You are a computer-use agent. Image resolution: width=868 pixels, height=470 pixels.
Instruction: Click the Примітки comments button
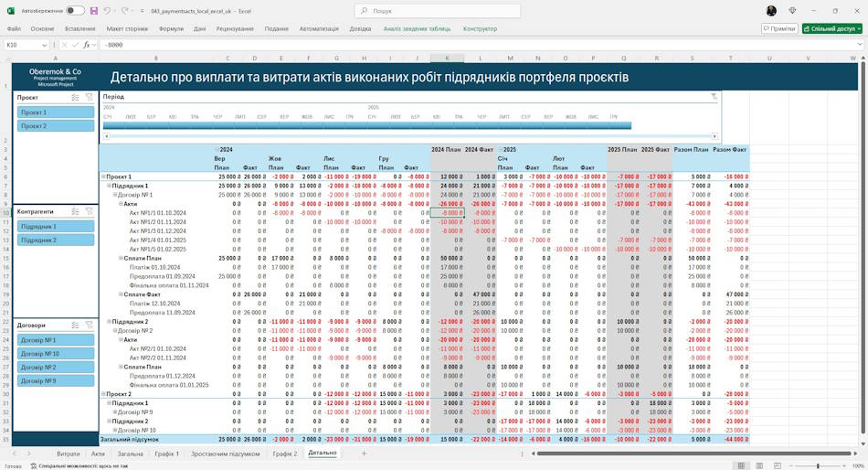point(779,28)
